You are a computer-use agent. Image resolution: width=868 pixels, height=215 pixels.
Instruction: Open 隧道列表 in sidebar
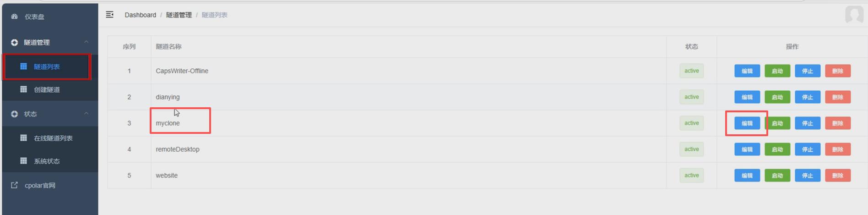tap(47, 66)
